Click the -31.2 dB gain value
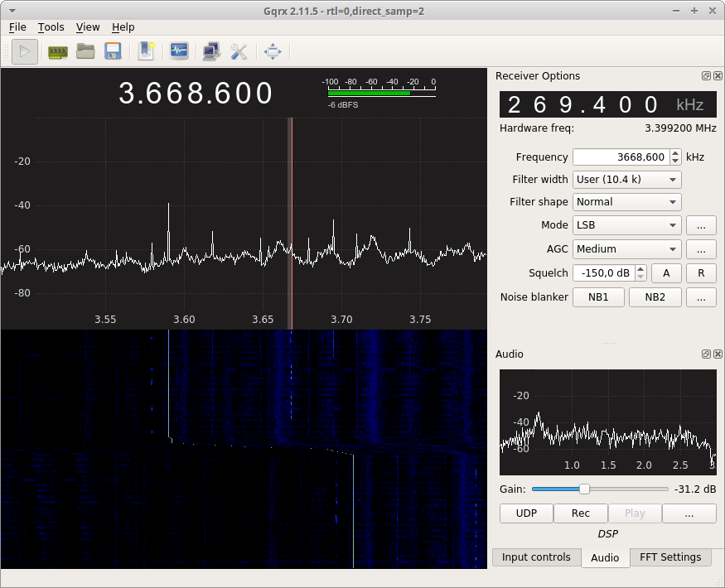Viewport: 725px width, 588px height. [x=695, y=489]
